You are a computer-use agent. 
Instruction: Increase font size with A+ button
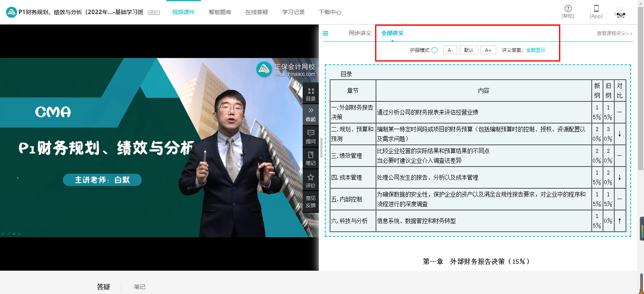coord(488,50)
